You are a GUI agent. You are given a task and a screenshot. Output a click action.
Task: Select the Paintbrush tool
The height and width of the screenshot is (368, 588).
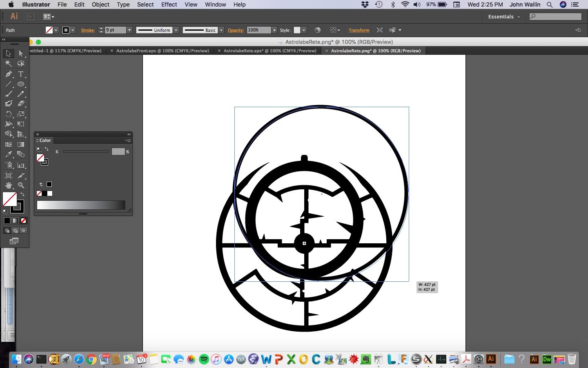pyautogui.click(x=9, y=94)
